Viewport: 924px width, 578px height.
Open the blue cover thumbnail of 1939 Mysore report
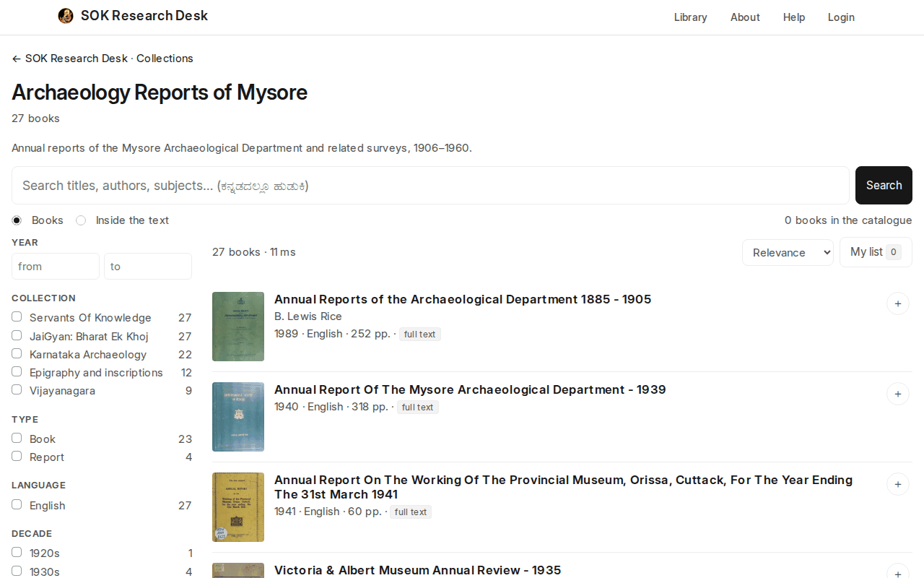tap(238, 417)
